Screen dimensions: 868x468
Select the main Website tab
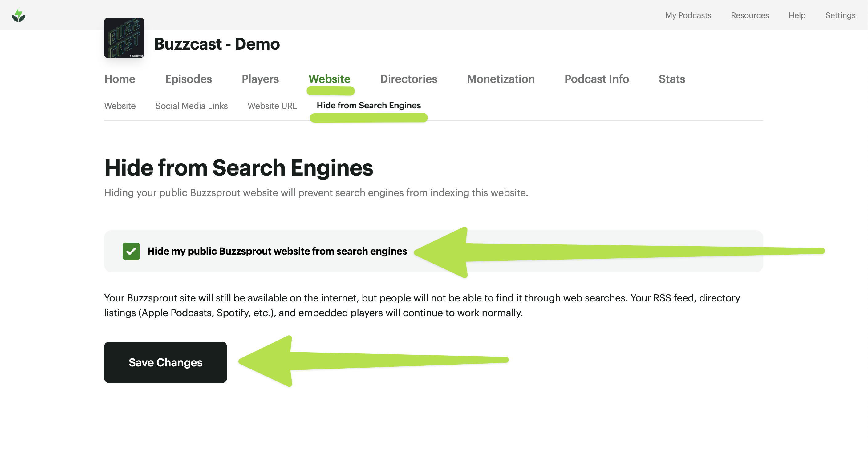coord(329,79)
